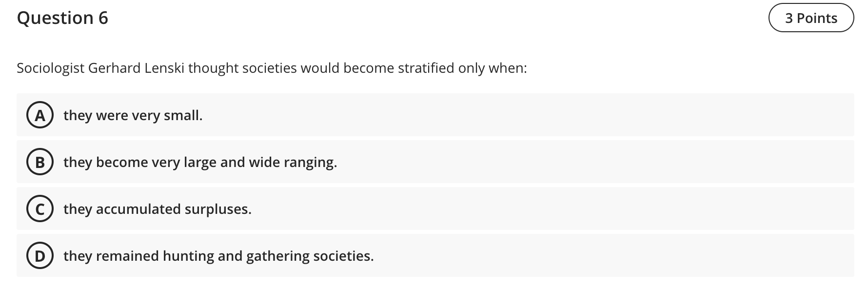Screen dimensions: 868x292
Task: Click the points pill in the top right
Action: click(811, 18)
